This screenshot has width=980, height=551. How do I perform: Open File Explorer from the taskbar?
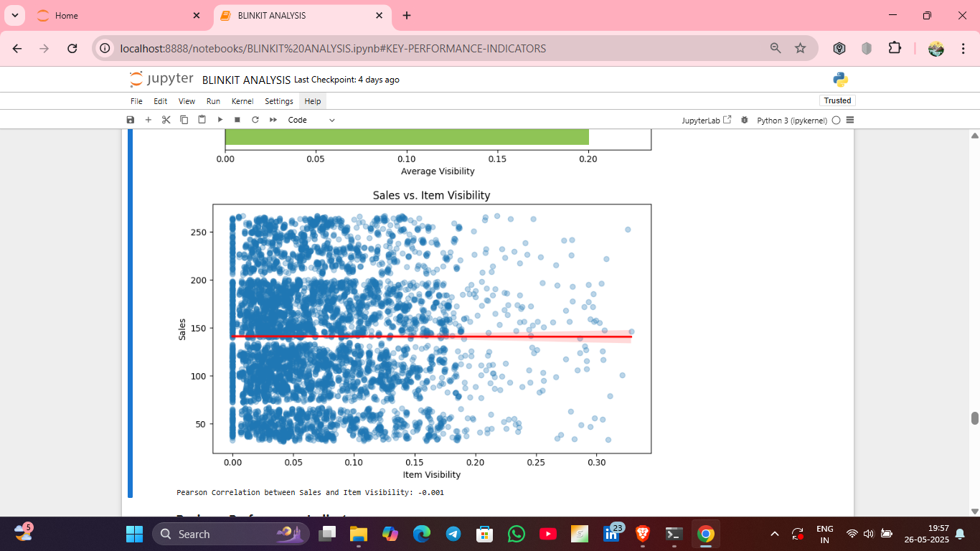[x=358, y=534]
